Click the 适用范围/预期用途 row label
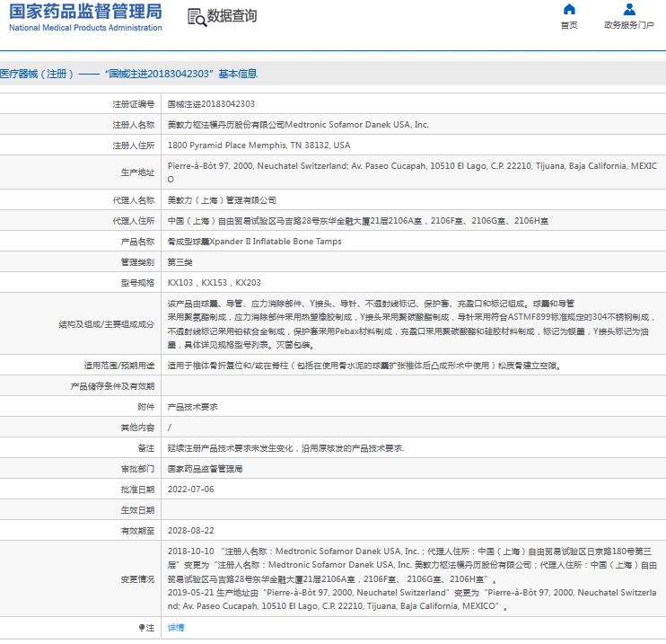The height and width of the screenshot is (644, 666). tap(118, 366)
